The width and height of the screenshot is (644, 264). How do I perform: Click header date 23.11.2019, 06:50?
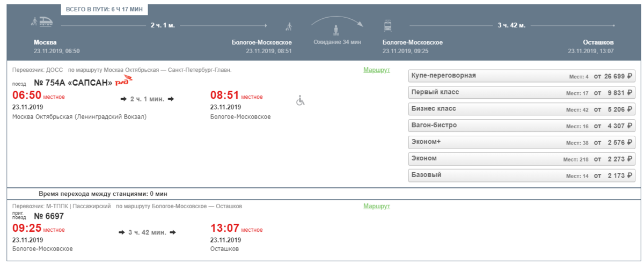click(56, 51)
